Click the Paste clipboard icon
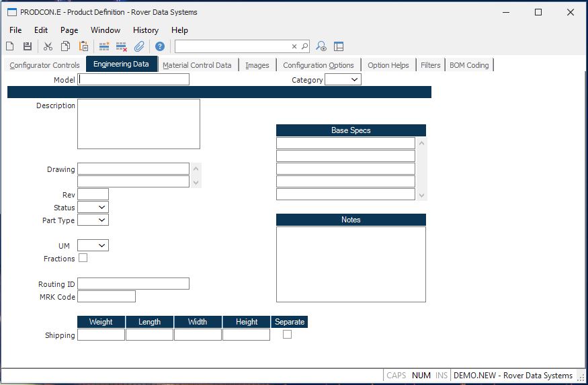The height and width of the screenshot is (385, 588). point(84,46)
